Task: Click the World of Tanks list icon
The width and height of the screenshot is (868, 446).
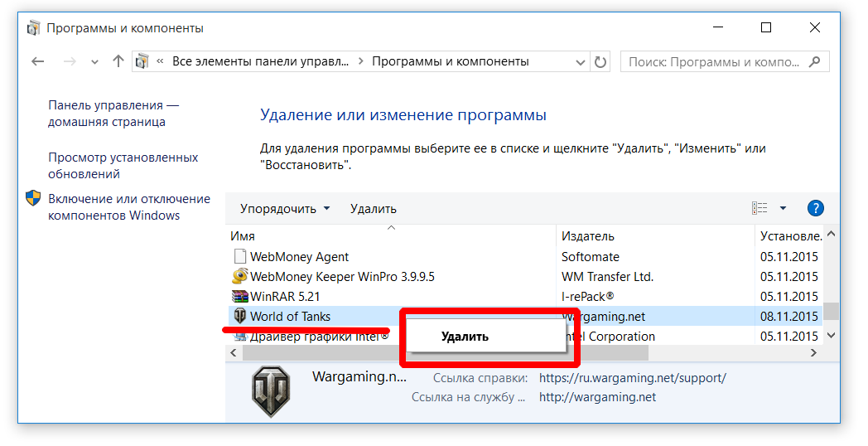Action: pyautogui.click(x=240, y=316)
